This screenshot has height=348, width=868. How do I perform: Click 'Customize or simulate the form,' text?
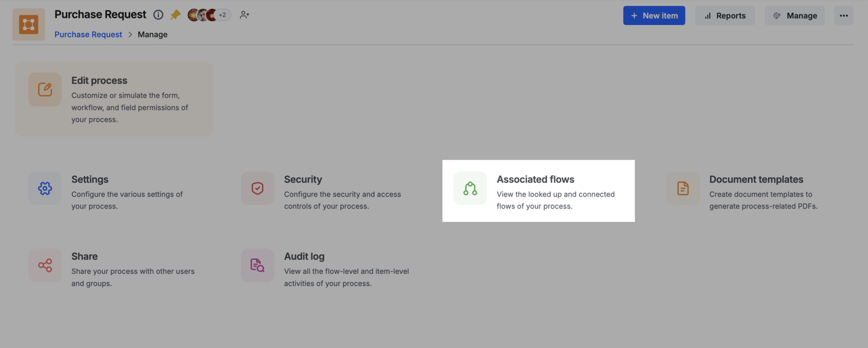coord(126,95)
